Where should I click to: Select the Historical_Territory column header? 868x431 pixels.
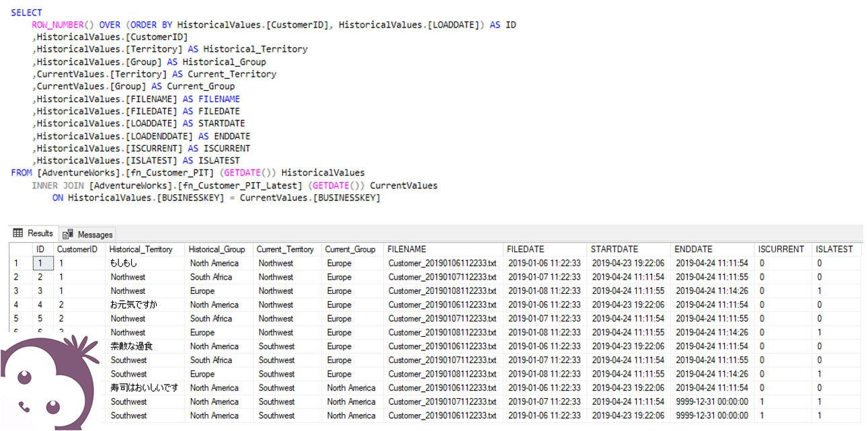click(145, 249)
